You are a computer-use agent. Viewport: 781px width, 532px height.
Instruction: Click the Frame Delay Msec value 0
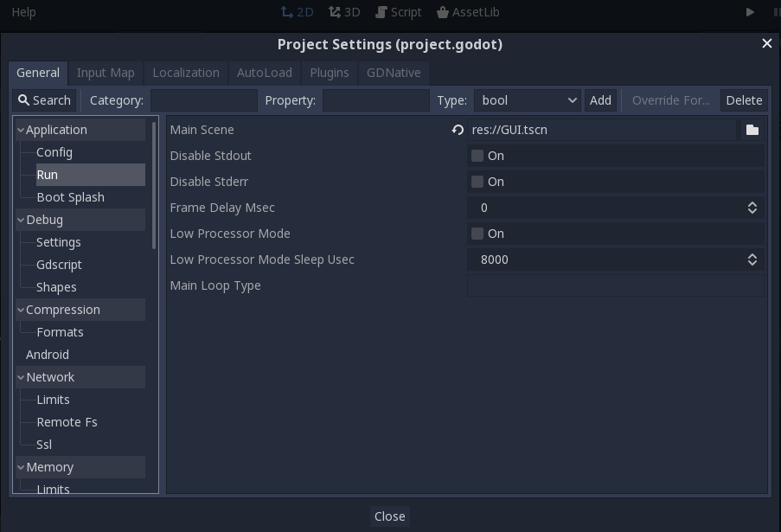click(483, 208)
